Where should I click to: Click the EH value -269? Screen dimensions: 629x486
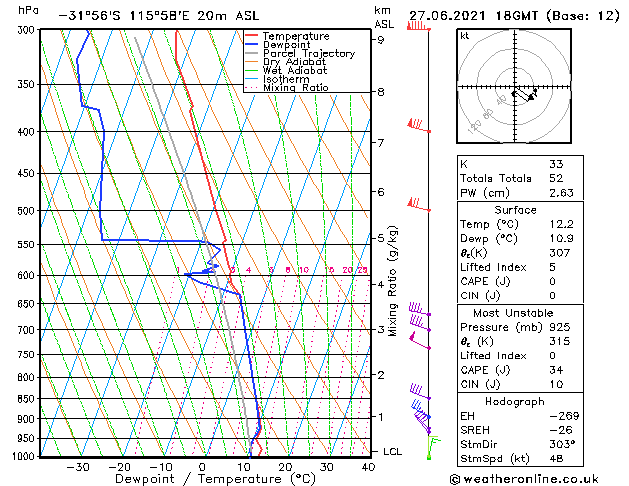tap(564, 416)
